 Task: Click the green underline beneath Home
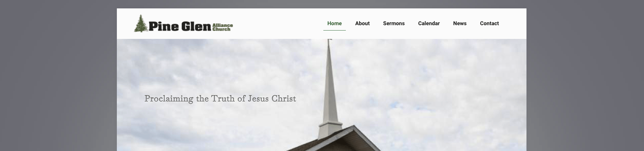point(334,30)
